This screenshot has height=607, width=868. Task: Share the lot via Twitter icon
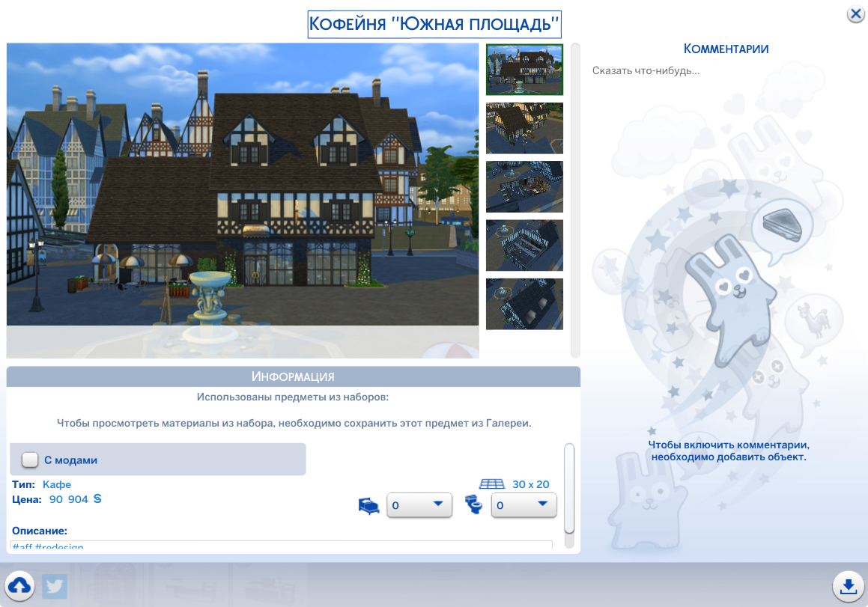(x=54, y=586)
